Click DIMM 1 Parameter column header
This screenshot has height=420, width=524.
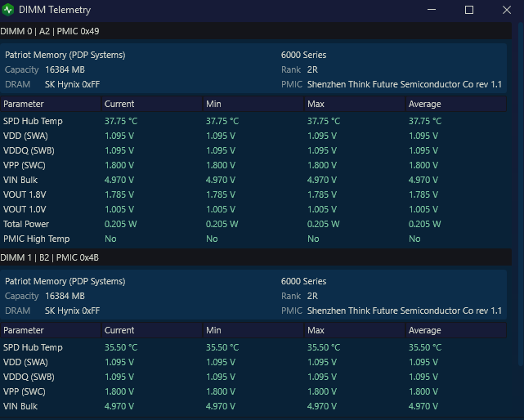point(51,330)
